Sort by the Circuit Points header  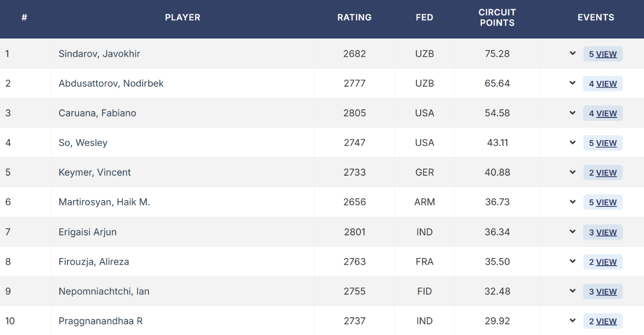pos(497,17)
